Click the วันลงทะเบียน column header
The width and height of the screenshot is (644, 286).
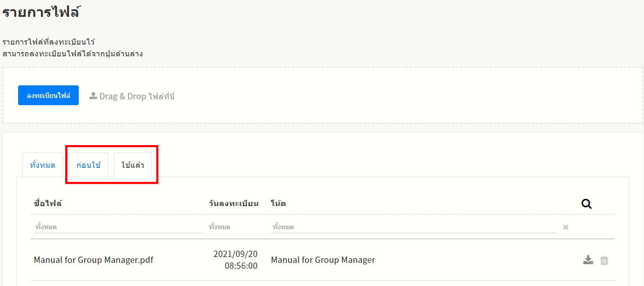233,204
